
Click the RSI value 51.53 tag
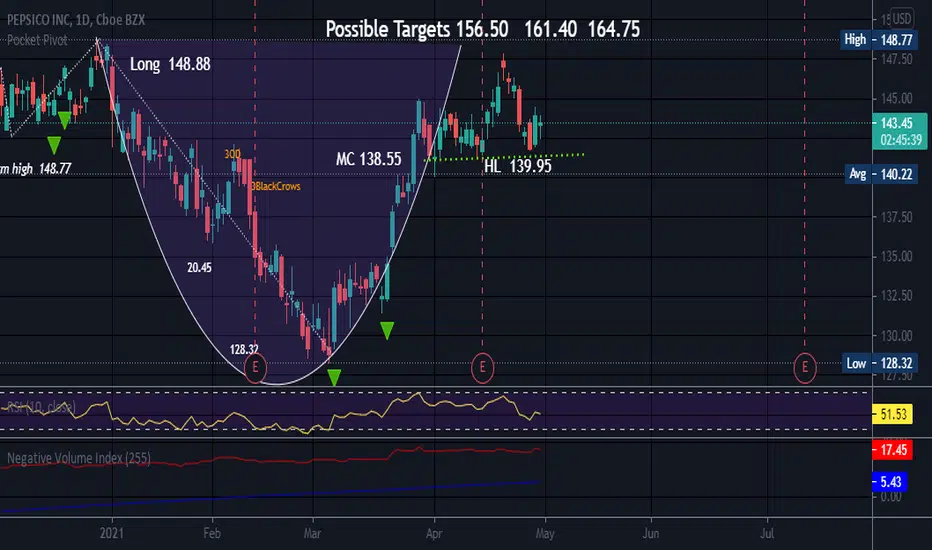pyautogui.click(x=892, y=414)
